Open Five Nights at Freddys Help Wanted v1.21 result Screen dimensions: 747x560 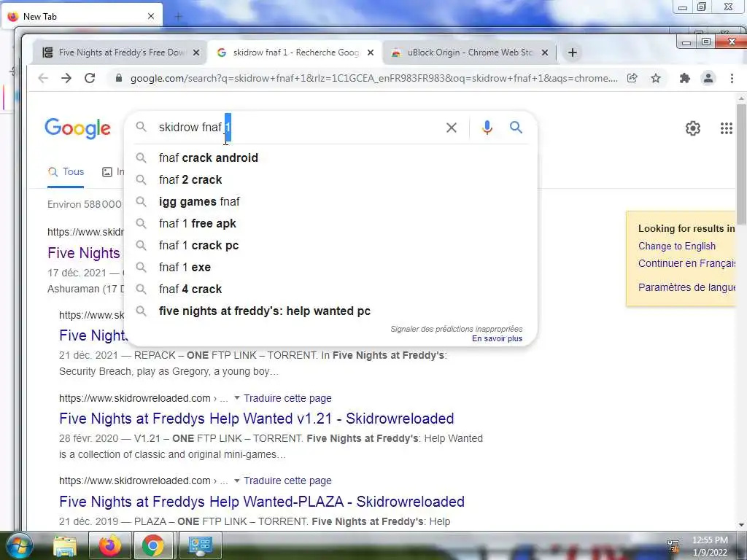click(x=256, y=419)
